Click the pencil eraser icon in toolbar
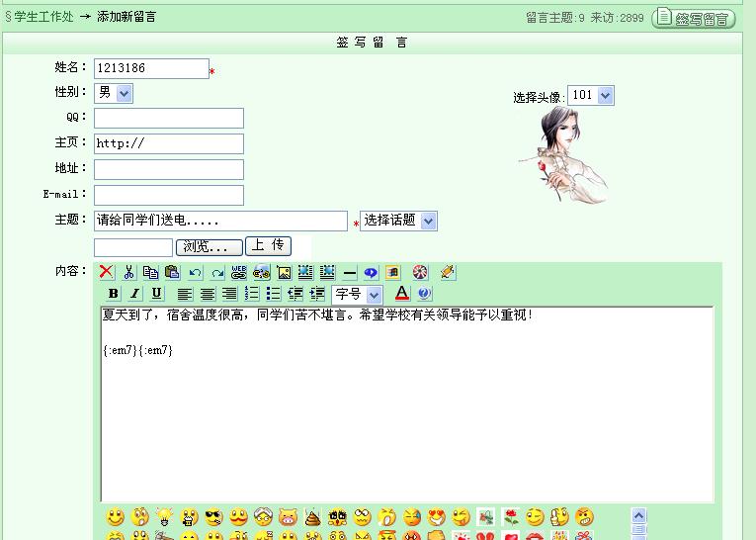756x540 pixels. click(x=448, y=272)
